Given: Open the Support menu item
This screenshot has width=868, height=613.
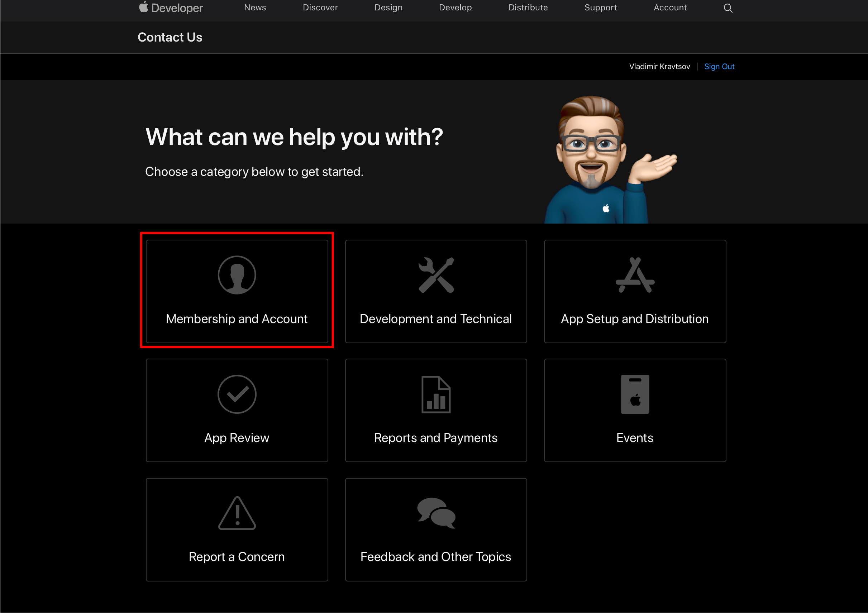Looking at the screenshot, I should [x=600, y=8].
